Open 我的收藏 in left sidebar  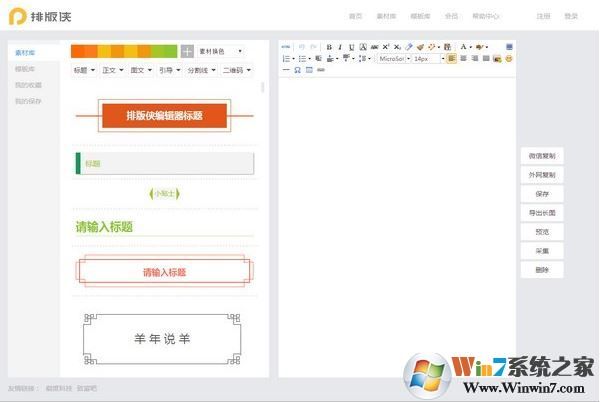[28, 85]
